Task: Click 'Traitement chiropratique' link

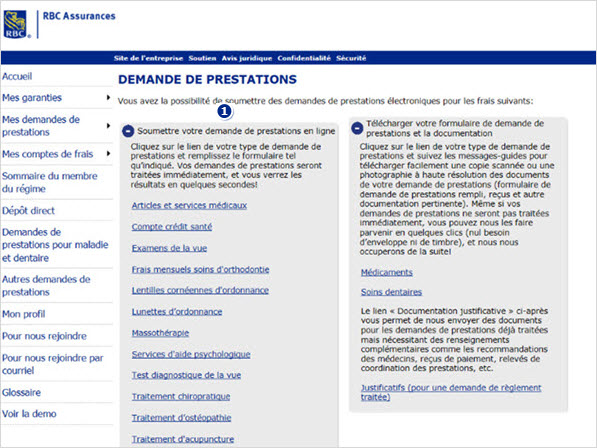Action: click(x=181, y=397)
